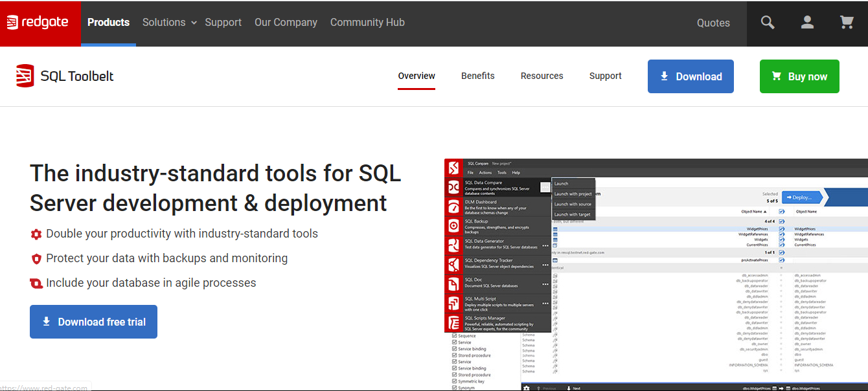
Task: Switch to the Benefits tab
Action: click(x=477, y=76)
